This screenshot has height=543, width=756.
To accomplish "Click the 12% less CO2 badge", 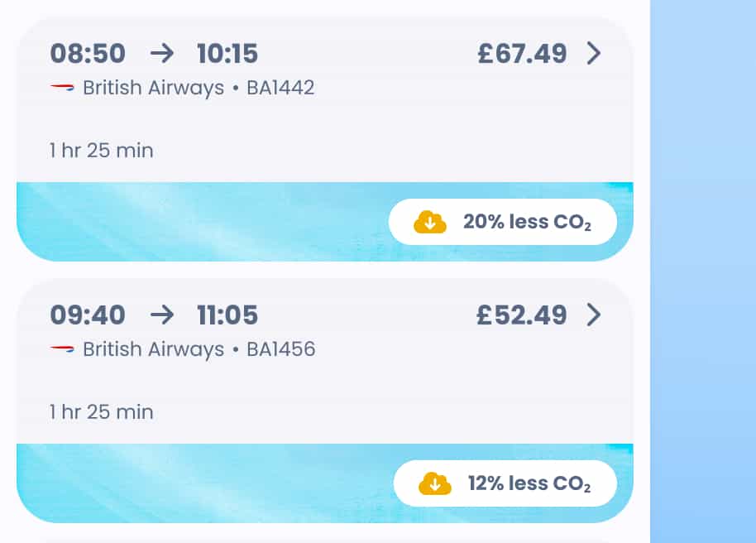I will tap(507, 483).
